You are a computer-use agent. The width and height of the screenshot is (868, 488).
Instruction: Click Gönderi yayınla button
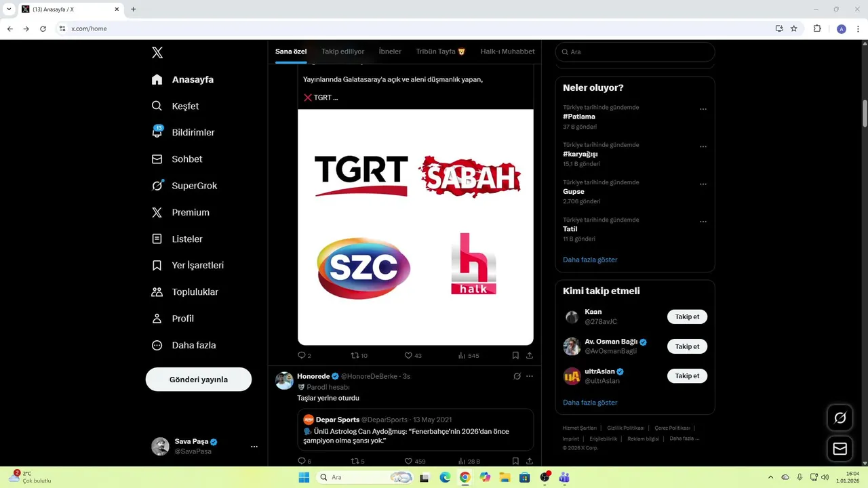coord(199,380)
